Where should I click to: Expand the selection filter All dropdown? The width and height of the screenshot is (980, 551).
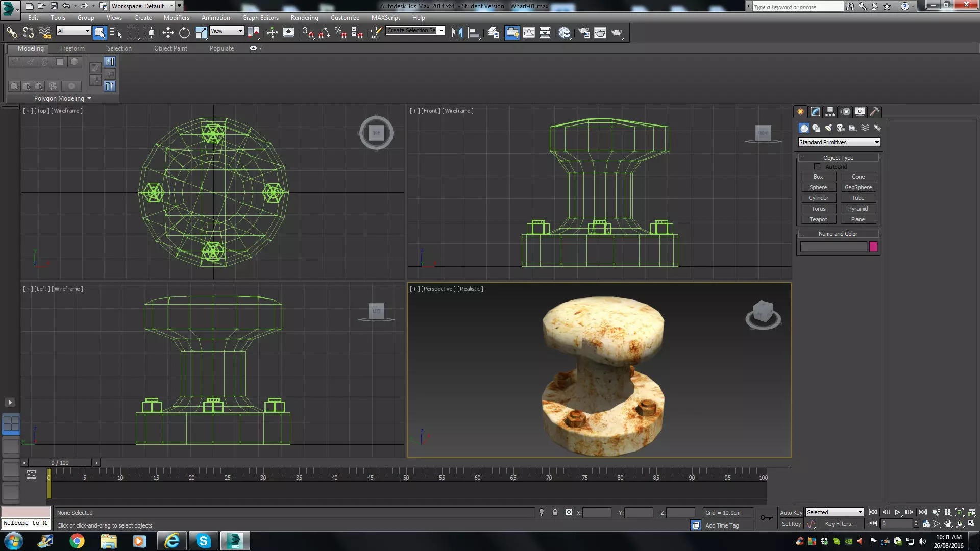click(x=73, y=31)
